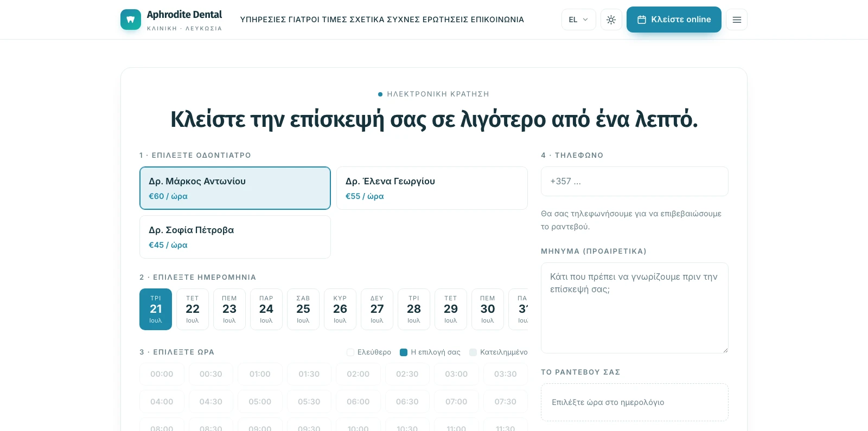Select the 06:30 time slot
This screenshot has height=431, width=868.
[407, 402]
